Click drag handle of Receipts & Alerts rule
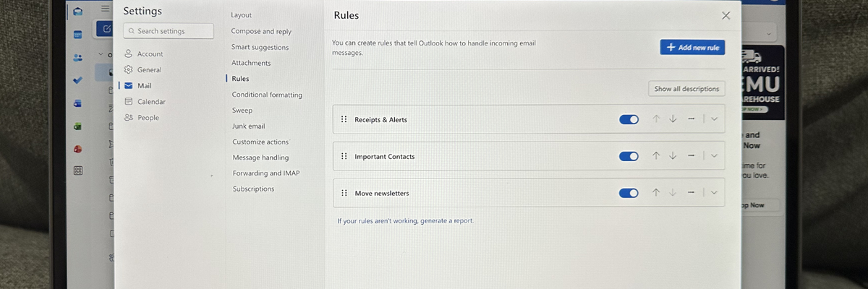Image resolution: width=868 pixels, height=289 pixels. (x=344, y=119)
